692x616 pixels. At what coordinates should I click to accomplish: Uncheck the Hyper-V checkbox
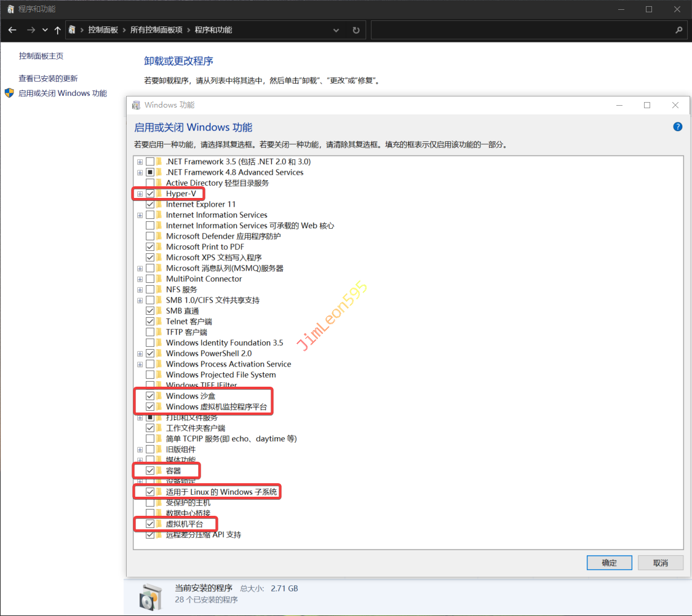(150, 194)
